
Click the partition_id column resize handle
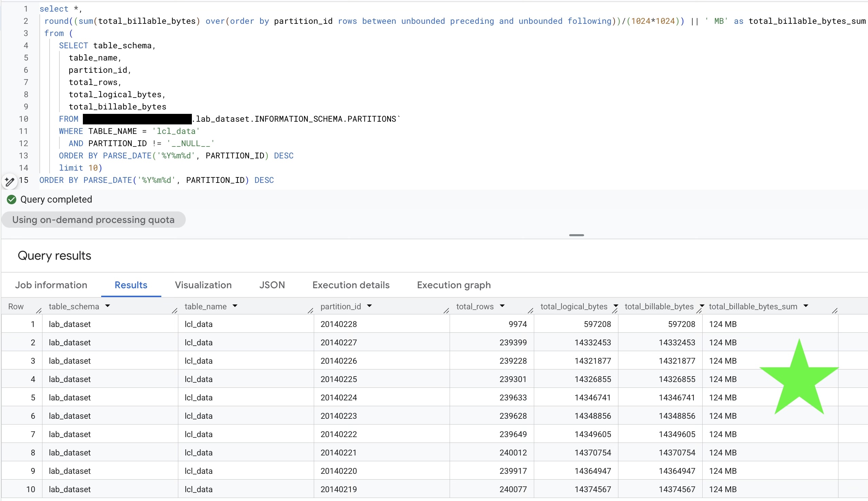[446, 311]
